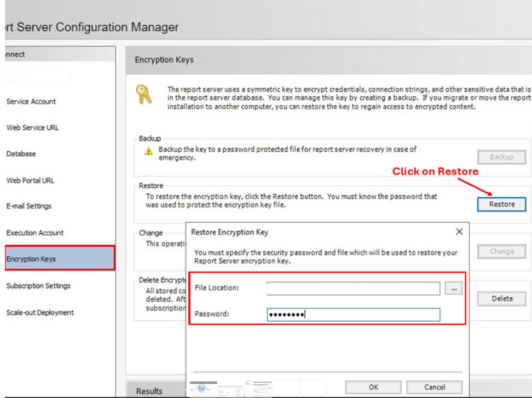Click the Change group label
Viewport: 532px width, 398px height.
(x=151, y=233)
